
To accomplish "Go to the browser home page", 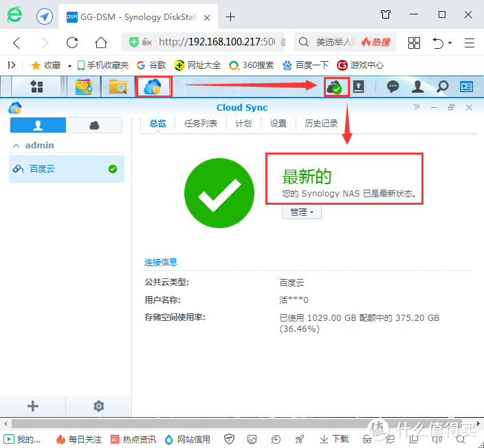I will tap(101, 43).
